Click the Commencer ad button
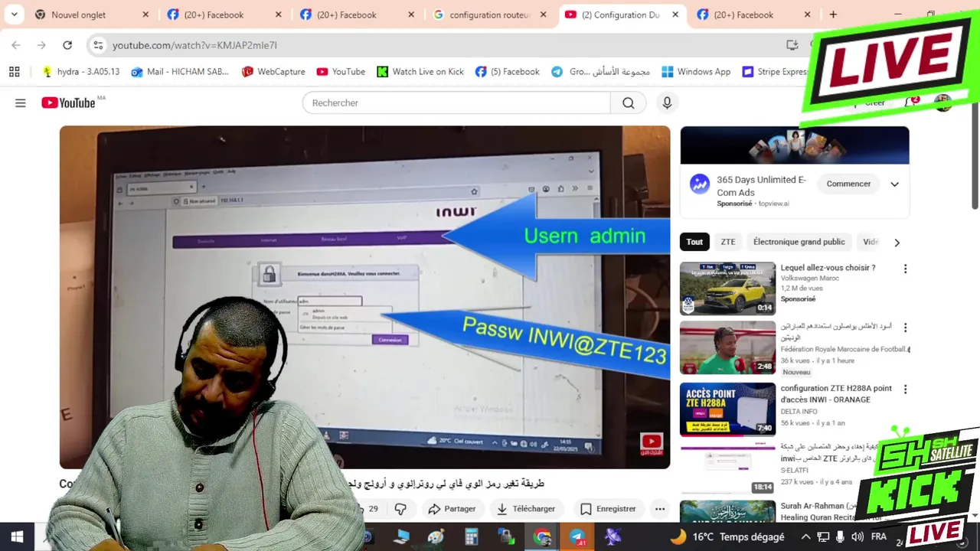 point(848,184)
